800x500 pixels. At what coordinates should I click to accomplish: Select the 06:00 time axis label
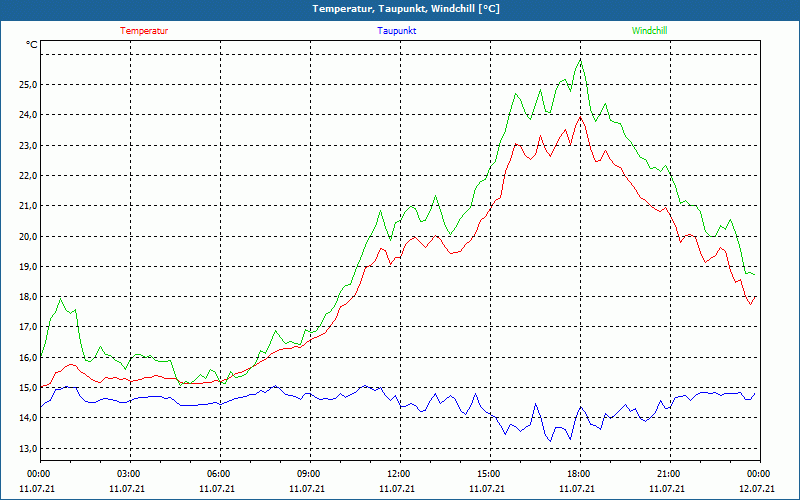(x=219, y=474)
